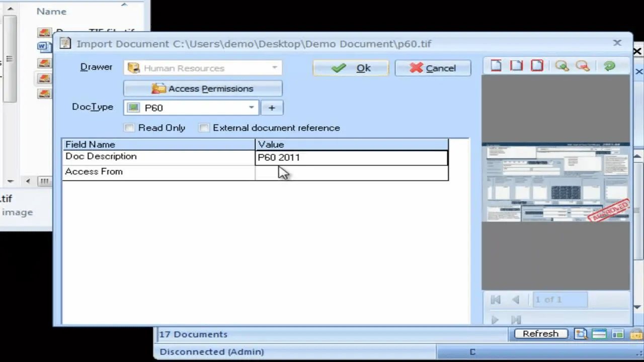Go to previous preview page
Screen dimensions: 644x362
coord(515,300)
